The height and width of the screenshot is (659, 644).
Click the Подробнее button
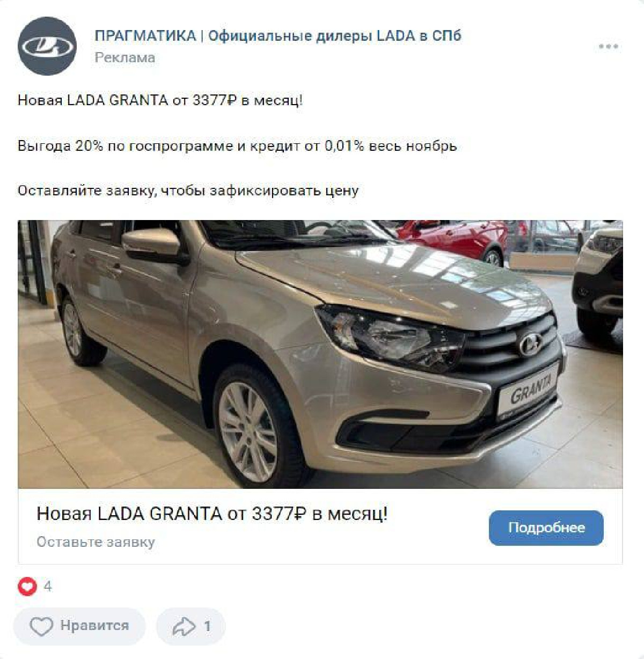pos(546,528)
